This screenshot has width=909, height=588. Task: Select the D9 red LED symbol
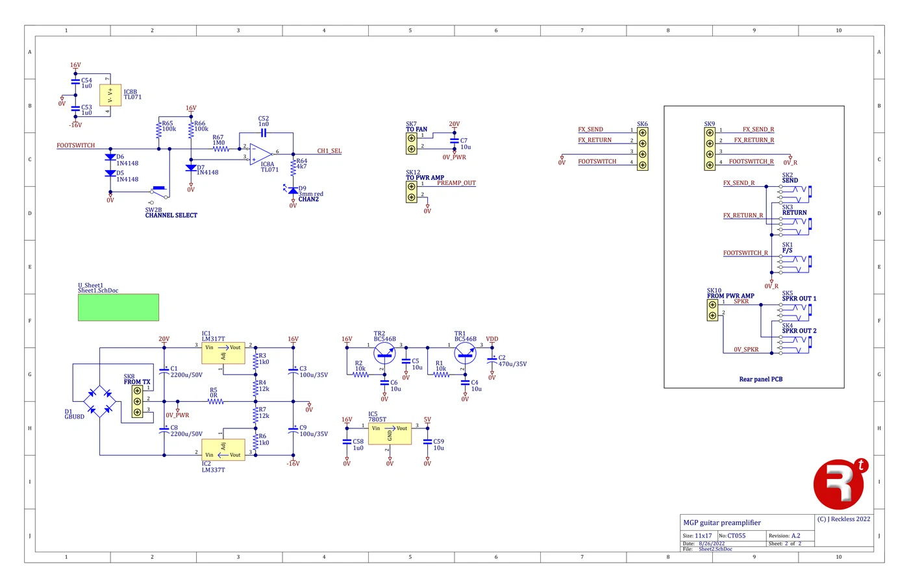coord(293,191)
